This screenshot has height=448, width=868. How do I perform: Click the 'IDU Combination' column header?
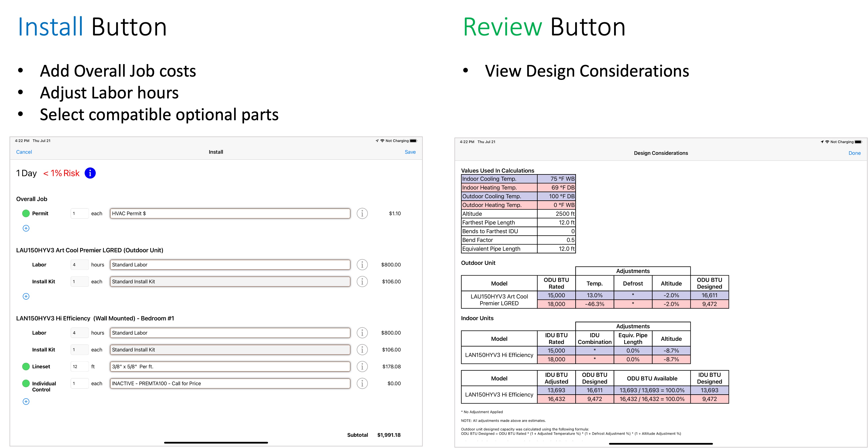click(595, 339)
